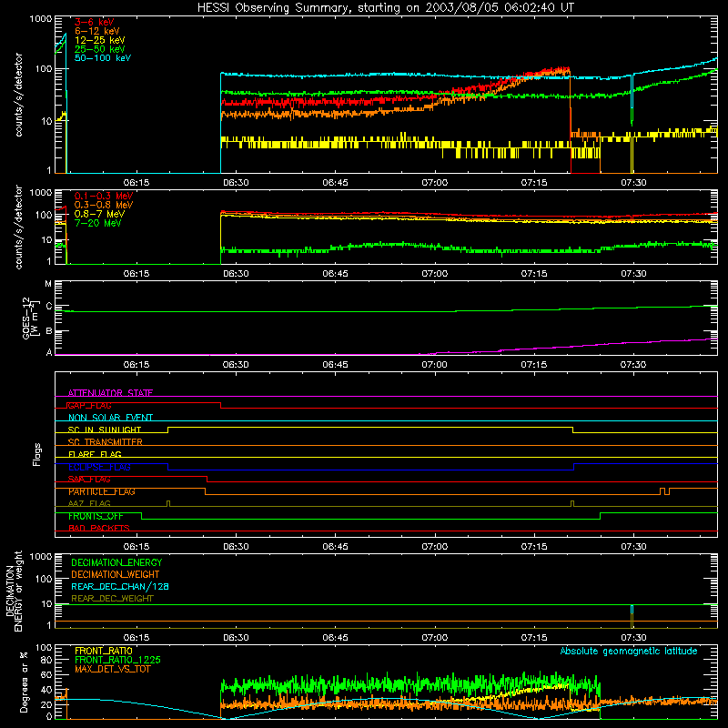Screen dimensions: 728x728
Task: Click the REAR_DEC_WEIGHT legend label
Action: [x=112, y=599]
